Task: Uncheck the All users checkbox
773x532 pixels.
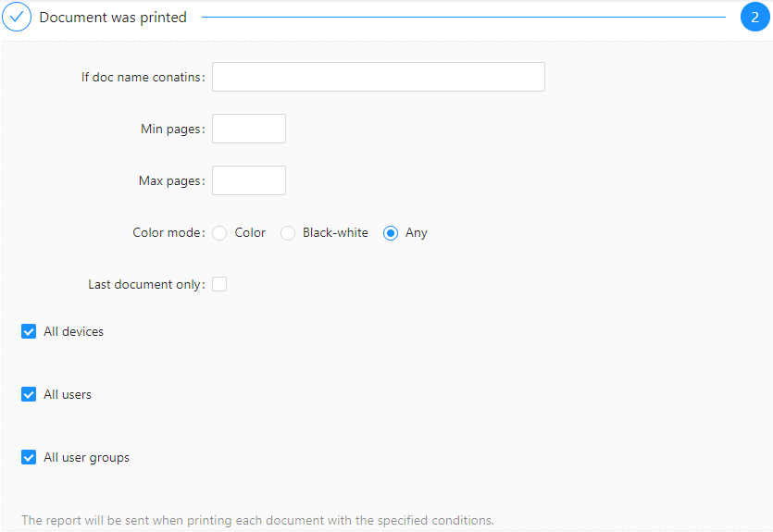Action: click(29, 394)
